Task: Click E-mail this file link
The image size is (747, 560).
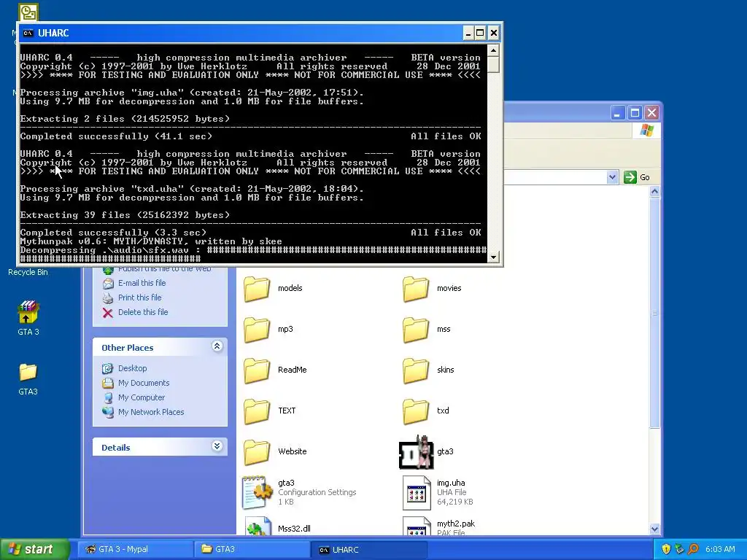Action: [142, 283]
